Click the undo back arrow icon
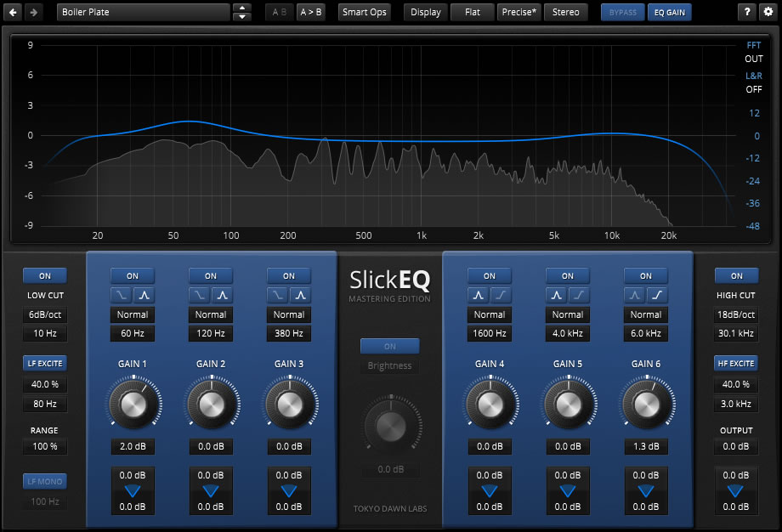The height and width of the screenshot is (532, 782). coord(13,12)
